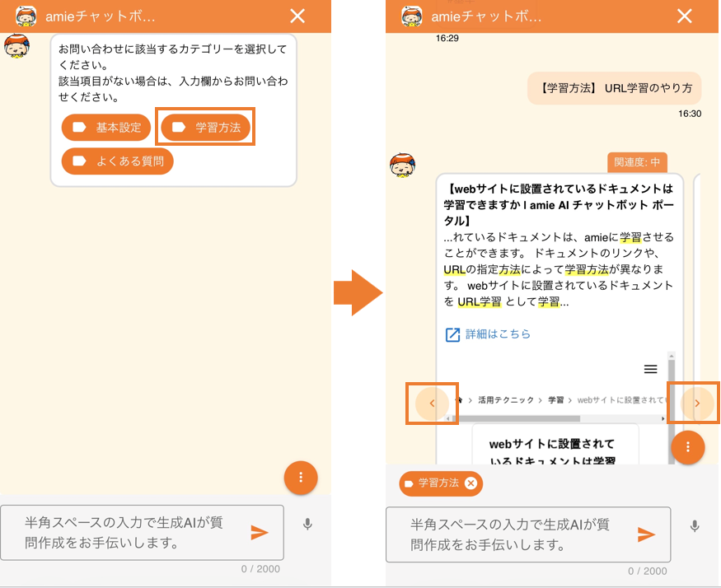The image size is (721, 588).
Task: Open three-dot menu in left chat panel
Action: [x=301, y=478]
